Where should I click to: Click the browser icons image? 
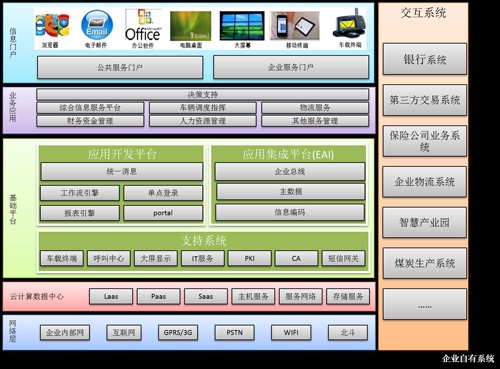click(x=52, y=25)
